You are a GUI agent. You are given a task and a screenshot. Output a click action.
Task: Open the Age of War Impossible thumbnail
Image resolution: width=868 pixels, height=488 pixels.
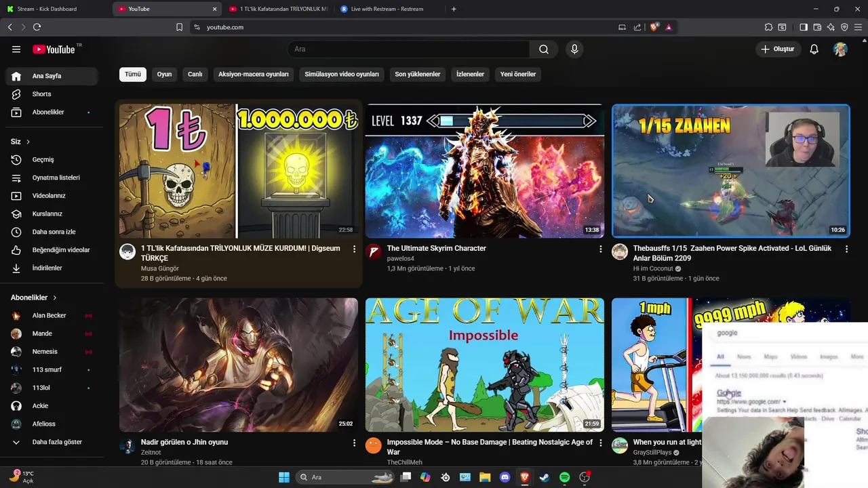485,365
